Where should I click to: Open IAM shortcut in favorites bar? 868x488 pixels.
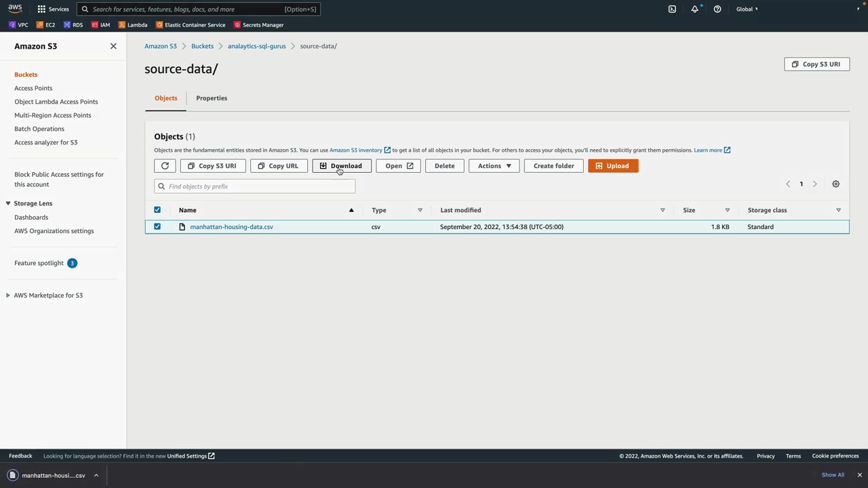point(100,25)
